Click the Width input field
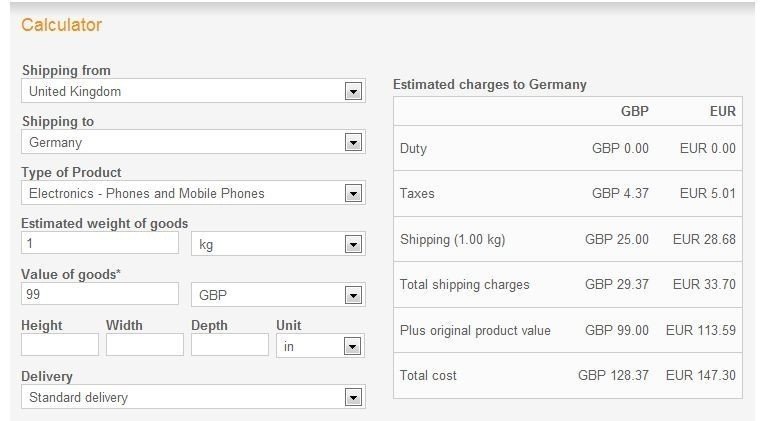 [144, 345]
